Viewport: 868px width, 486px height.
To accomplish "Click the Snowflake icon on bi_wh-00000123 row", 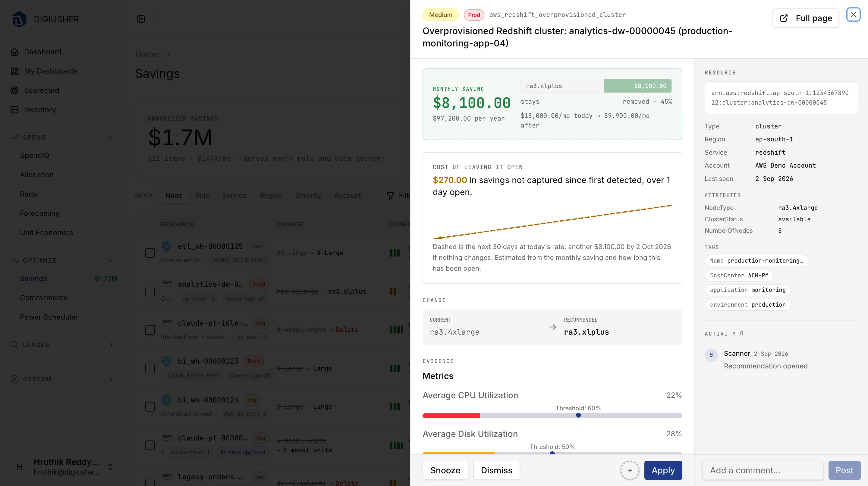I will [166, 361].
